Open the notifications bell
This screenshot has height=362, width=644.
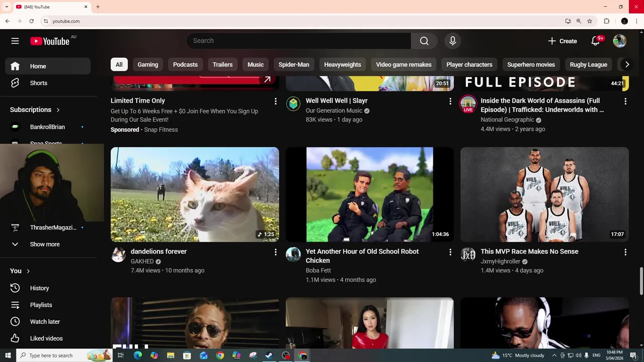[596, 41]
